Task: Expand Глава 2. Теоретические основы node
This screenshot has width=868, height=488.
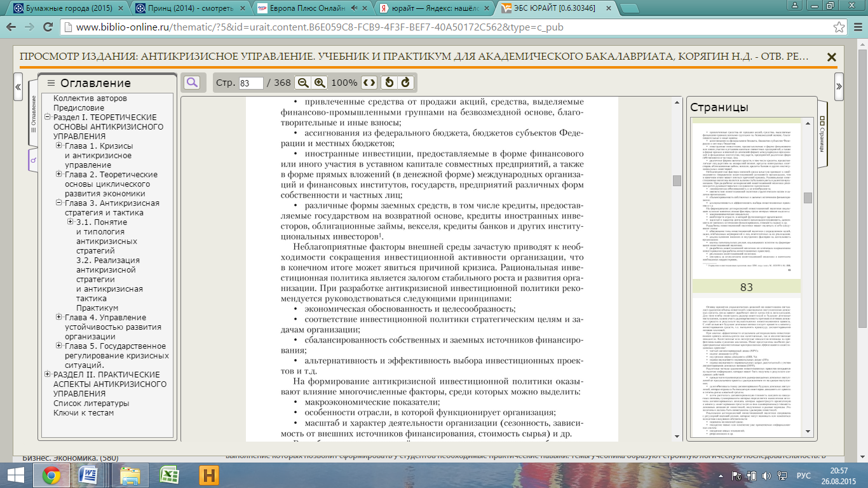Action: click(x=59, y=175)
